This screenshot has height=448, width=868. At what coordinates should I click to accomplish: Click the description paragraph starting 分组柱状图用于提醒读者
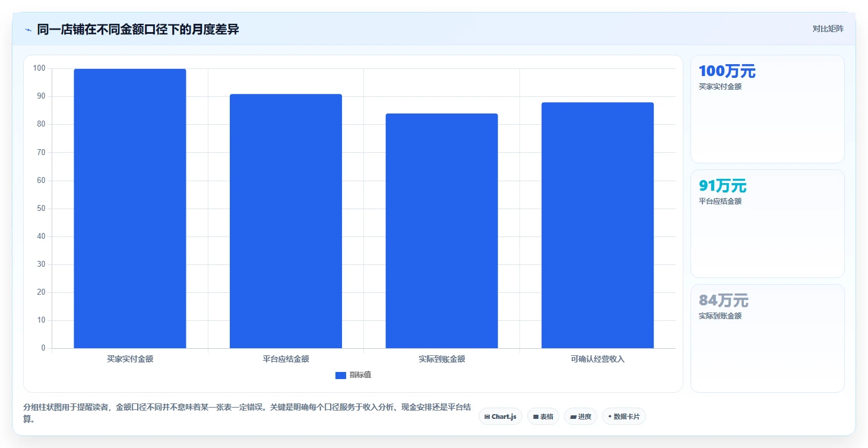tap(248, 413)
